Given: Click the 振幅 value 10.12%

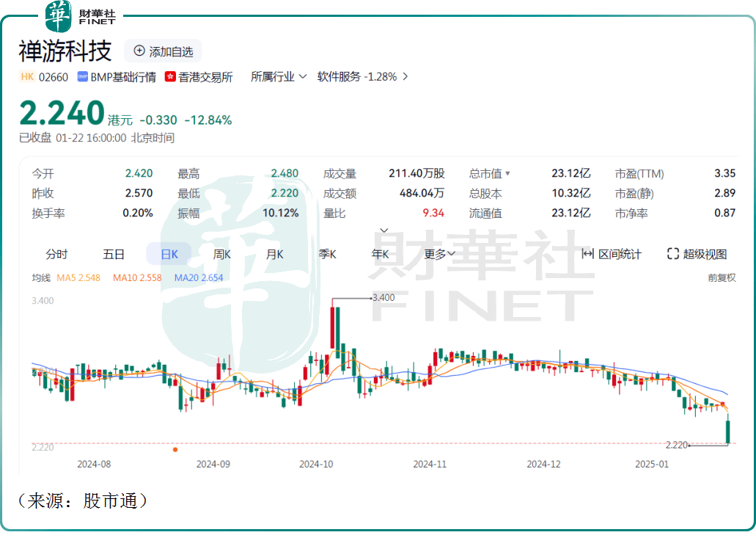Looking at the screenshot, I should click(280, 214).
